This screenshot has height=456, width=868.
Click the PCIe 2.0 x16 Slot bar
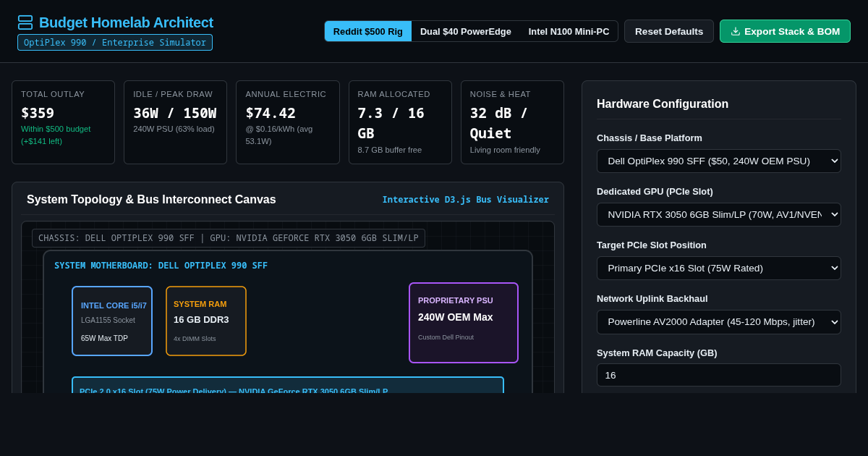288,385
